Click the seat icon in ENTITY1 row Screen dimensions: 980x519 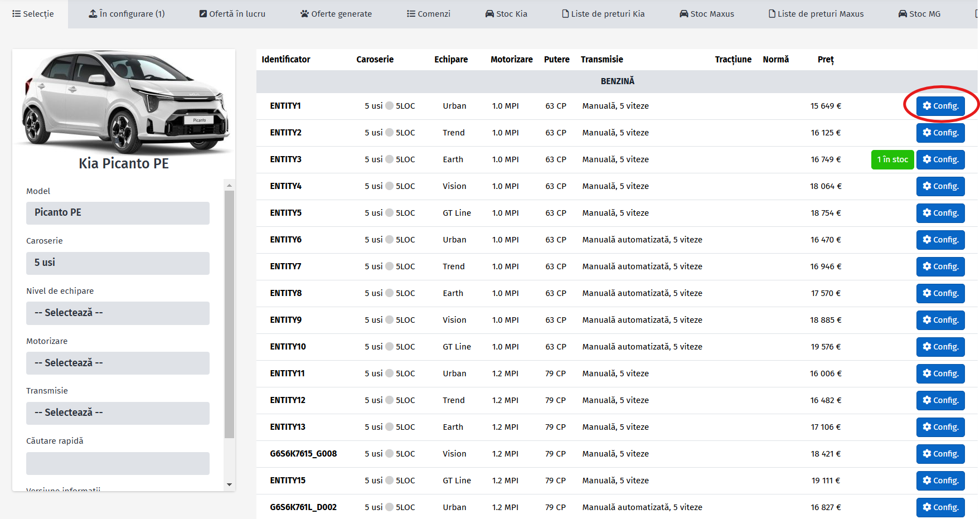390,106
